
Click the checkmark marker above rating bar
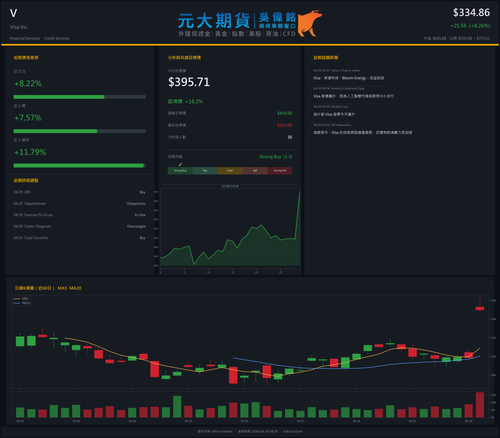[180, 164]
